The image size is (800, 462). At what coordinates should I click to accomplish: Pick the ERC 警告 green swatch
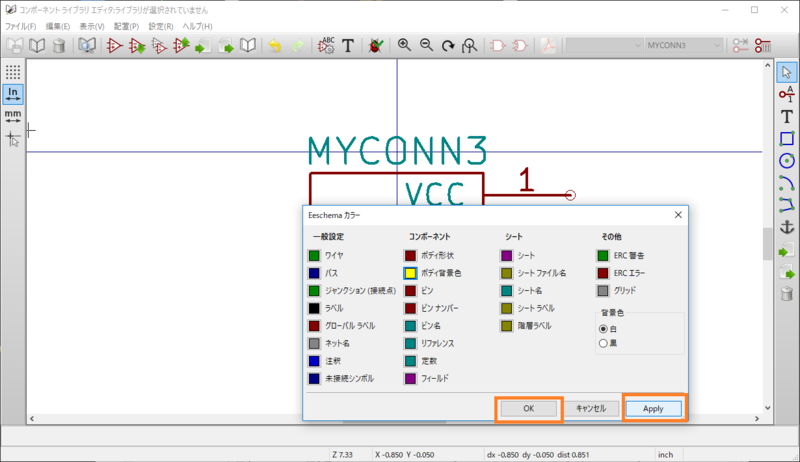603,255
